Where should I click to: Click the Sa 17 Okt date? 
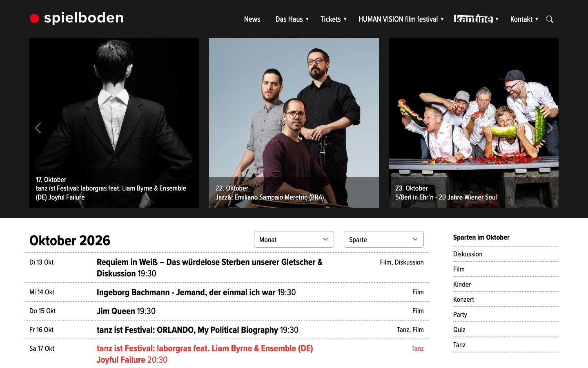coord(42,348)
